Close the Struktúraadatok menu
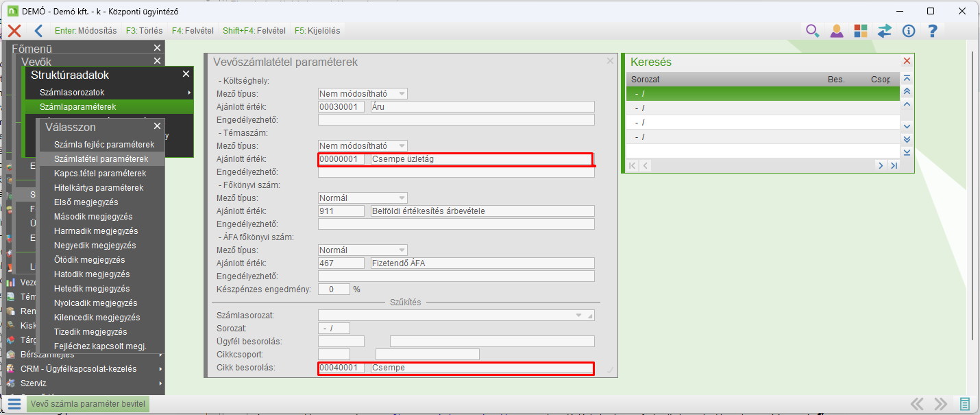 186,74
